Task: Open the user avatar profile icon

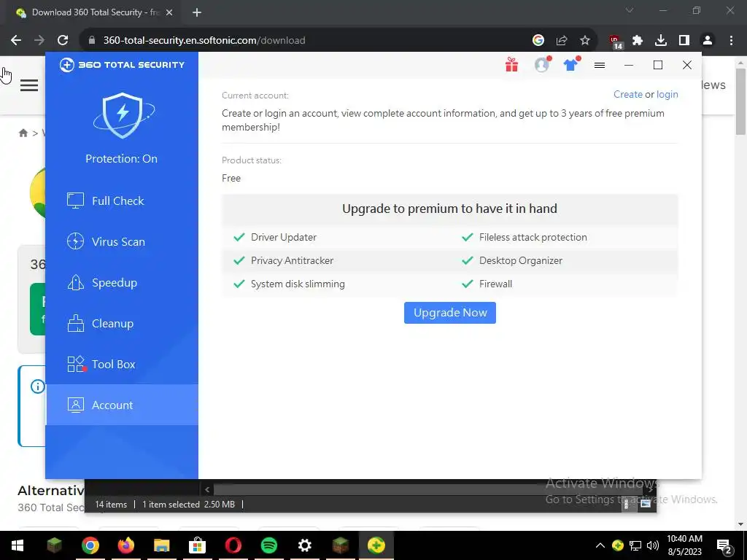Action: click(542, 65)
